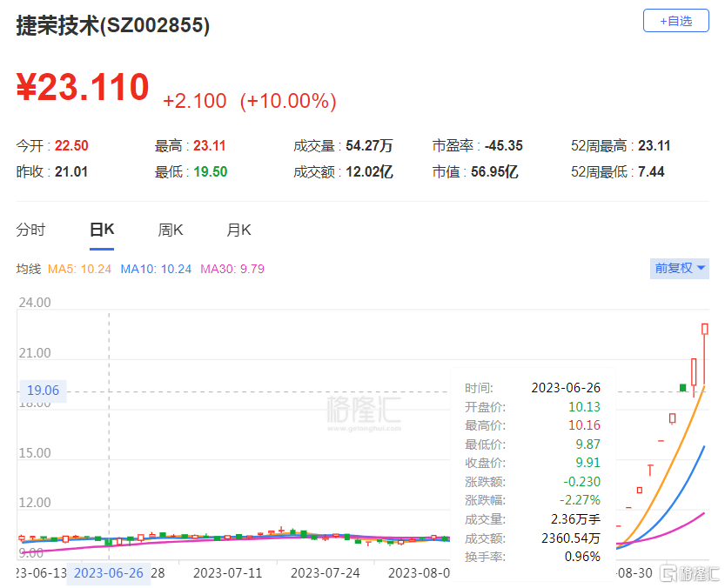Click the 今开 value 22.50

(x=71, y=145)
